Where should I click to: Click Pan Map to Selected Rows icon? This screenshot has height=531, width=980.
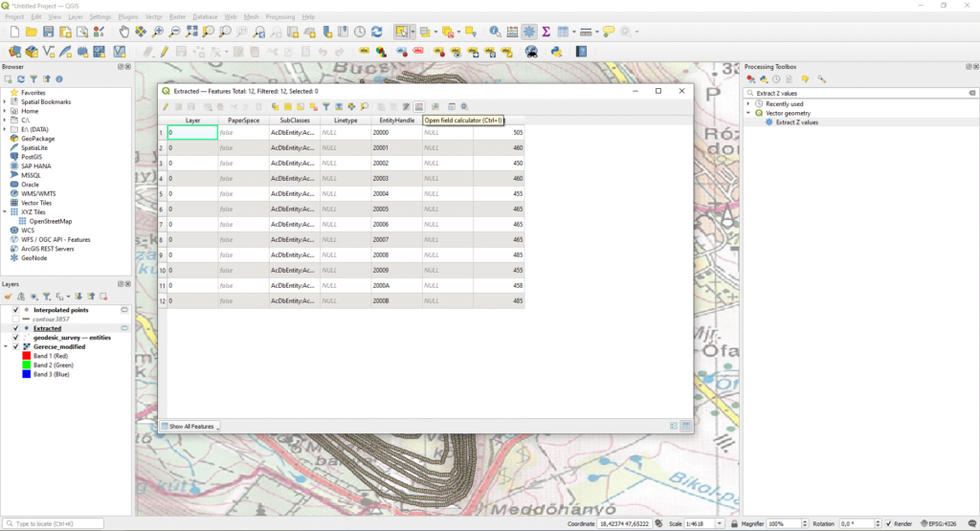pyautogui.click(x=352, y=107)
